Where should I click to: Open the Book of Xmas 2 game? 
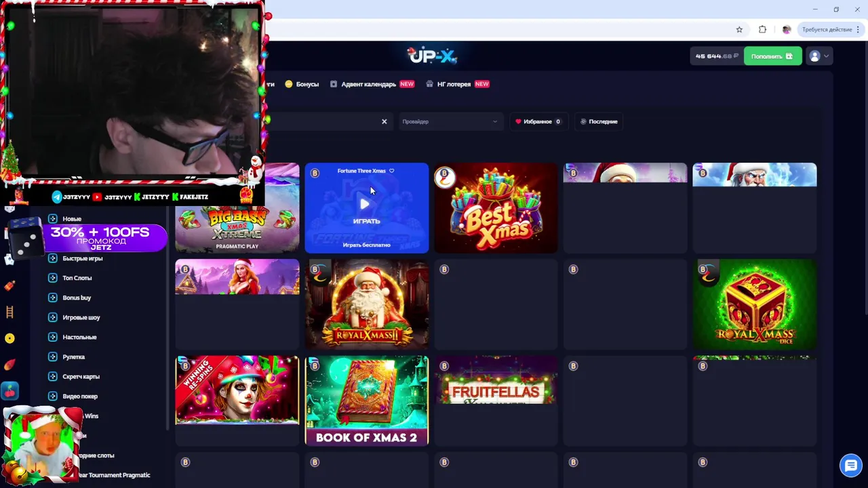366,401
